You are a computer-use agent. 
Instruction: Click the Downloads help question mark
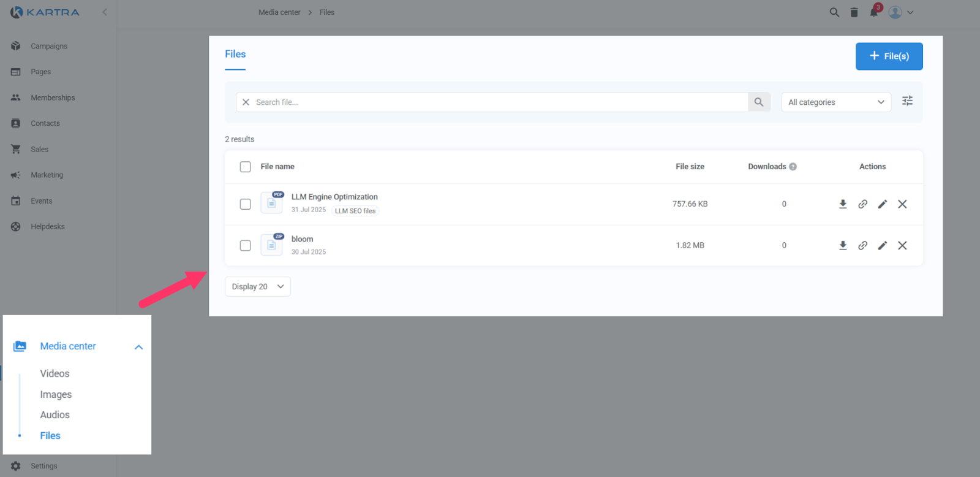tap(793, 167)
